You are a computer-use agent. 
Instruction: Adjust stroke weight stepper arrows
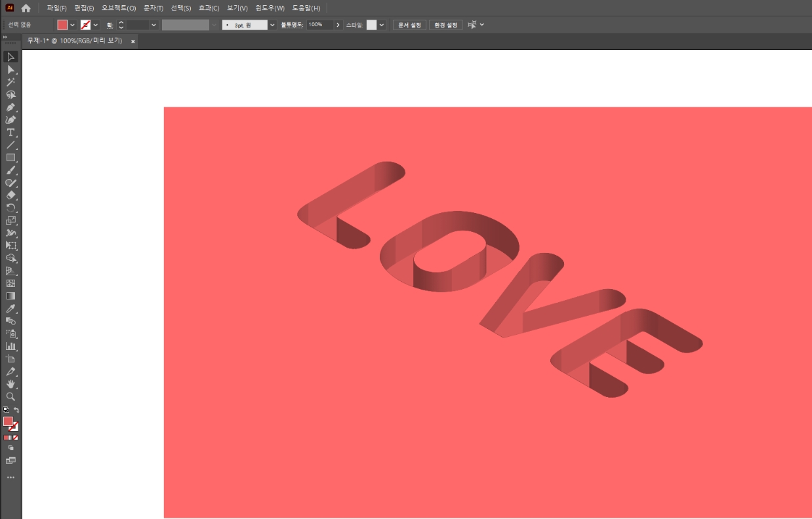(121, 25)
